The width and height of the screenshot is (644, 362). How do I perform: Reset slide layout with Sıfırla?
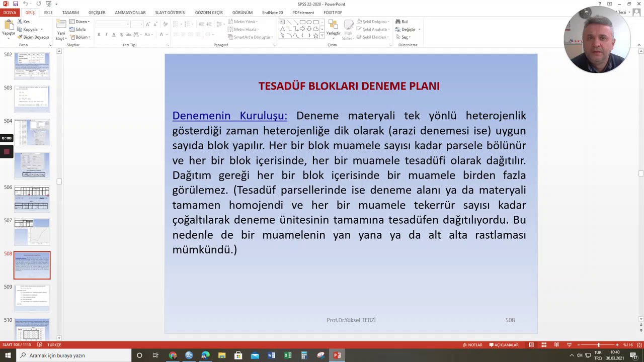77,30
